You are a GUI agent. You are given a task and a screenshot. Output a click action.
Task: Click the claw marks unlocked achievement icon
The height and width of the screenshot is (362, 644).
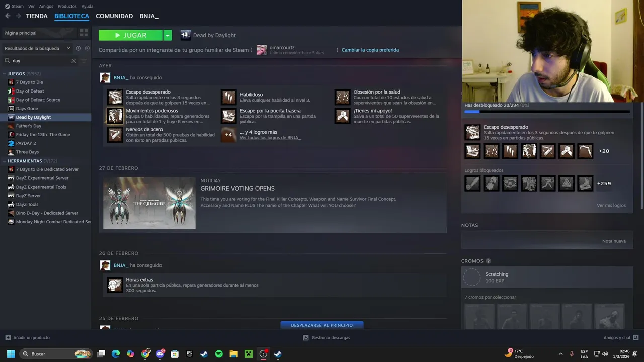click(510, 151)
